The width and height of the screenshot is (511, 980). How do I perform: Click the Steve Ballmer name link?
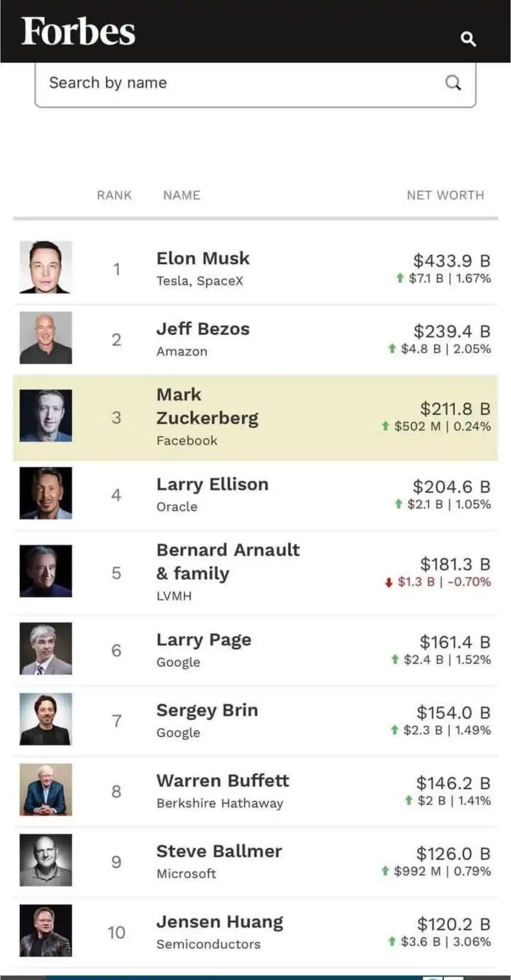219,851
